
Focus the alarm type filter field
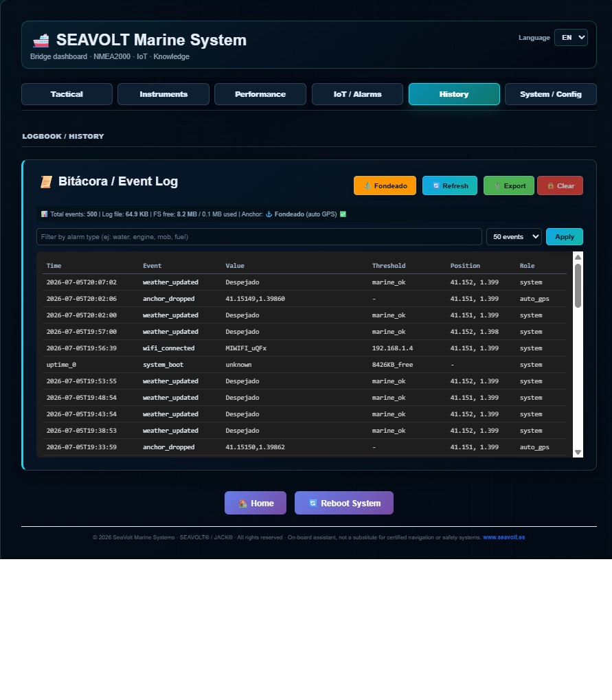259,236
